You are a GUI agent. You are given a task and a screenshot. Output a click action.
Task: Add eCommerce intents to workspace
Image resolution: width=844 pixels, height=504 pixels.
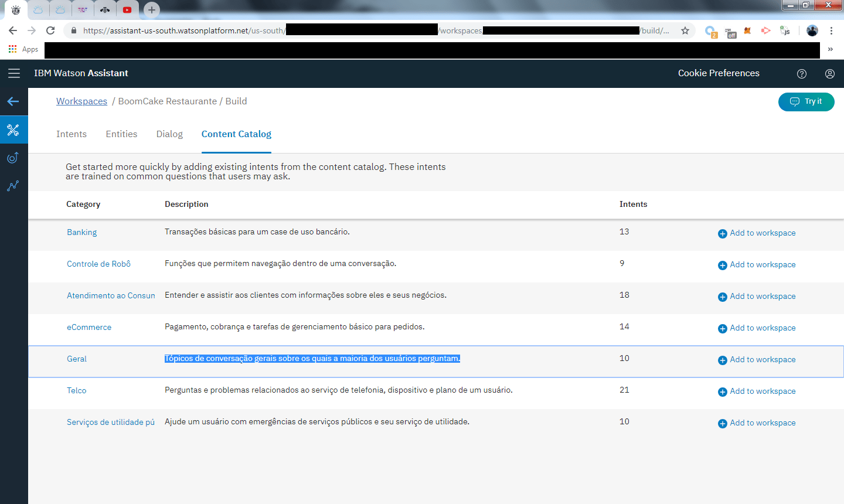click(757, 328)
